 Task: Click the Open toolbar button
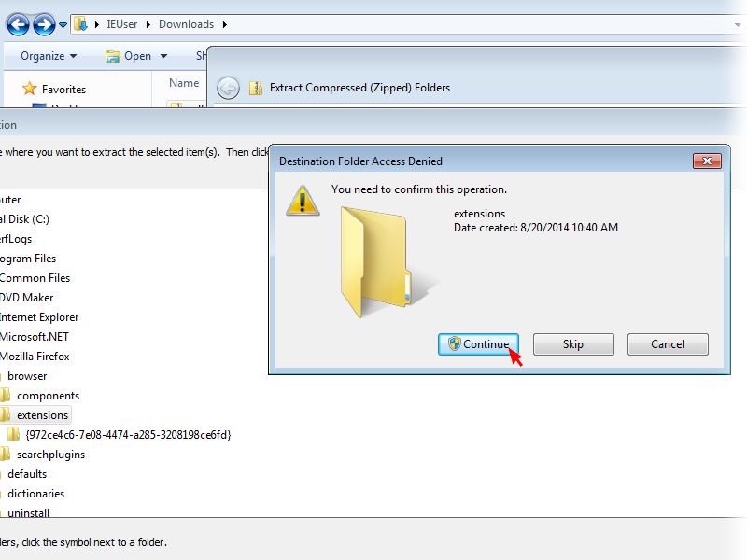(x=129, y=56)
